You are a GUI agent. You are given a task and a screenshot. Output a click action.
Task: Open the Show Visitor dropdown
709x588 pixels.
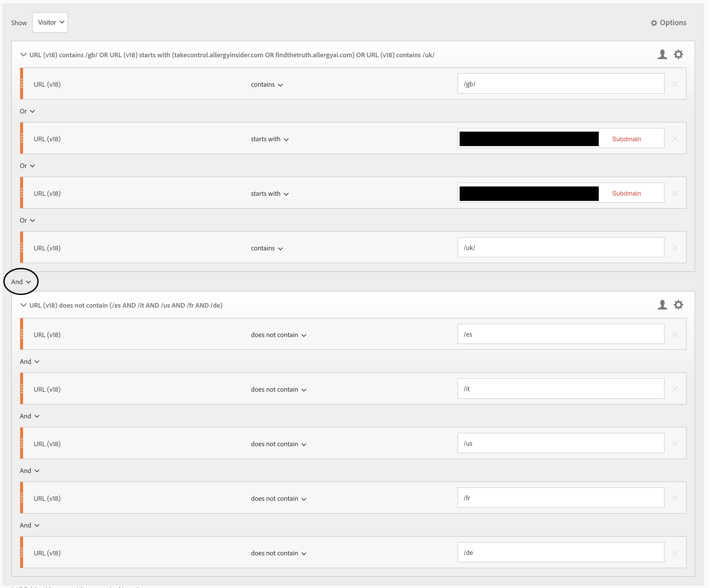click(50, 23)
